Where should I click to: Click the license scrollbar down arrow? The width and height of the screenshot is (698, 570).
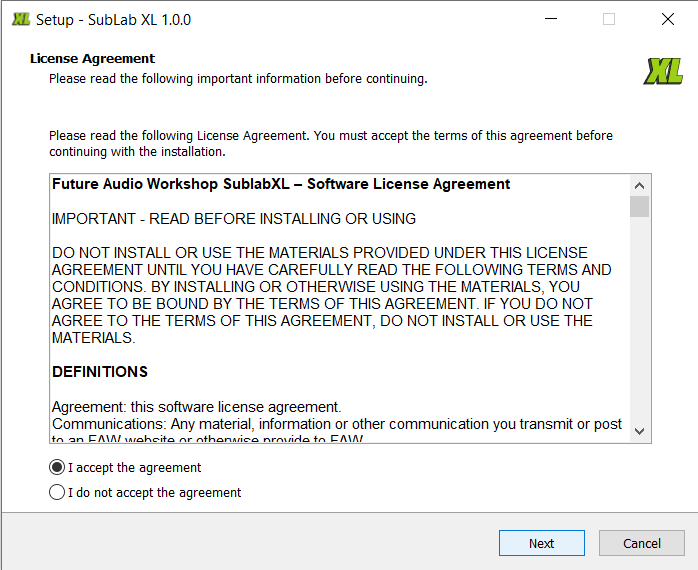[640, 431]
